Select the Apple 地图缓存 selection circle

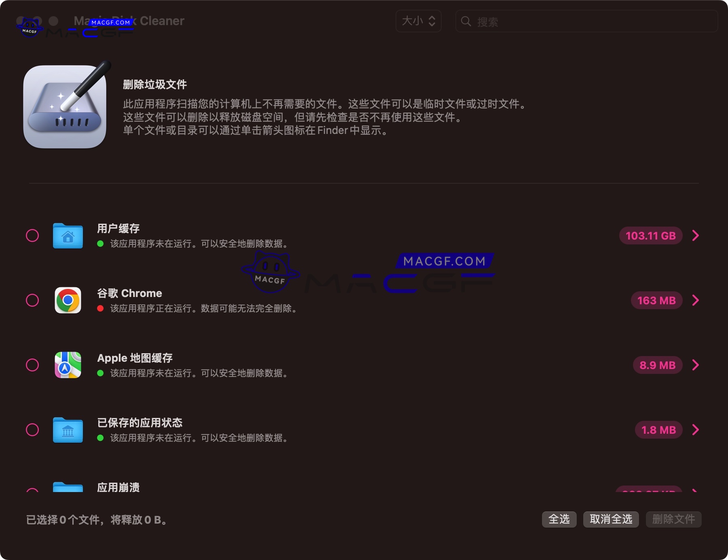pos(33,365)
